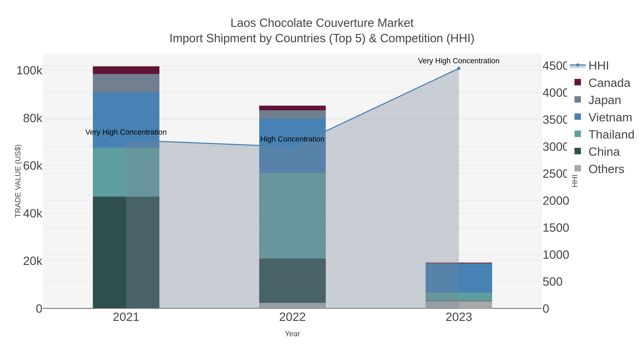Screen dimensions: 644x362
Task: Click the Canada segment of the 2022 bar
Action: [x=292, y=108]
